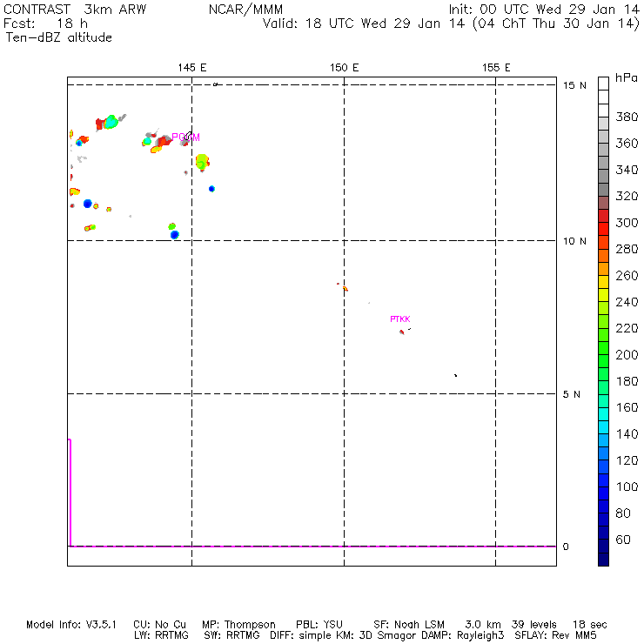Image resolution: width=644 pixels, height=644 pixels.
Task: Pick the white top segment of colorbar
Action: coord(603,84)
